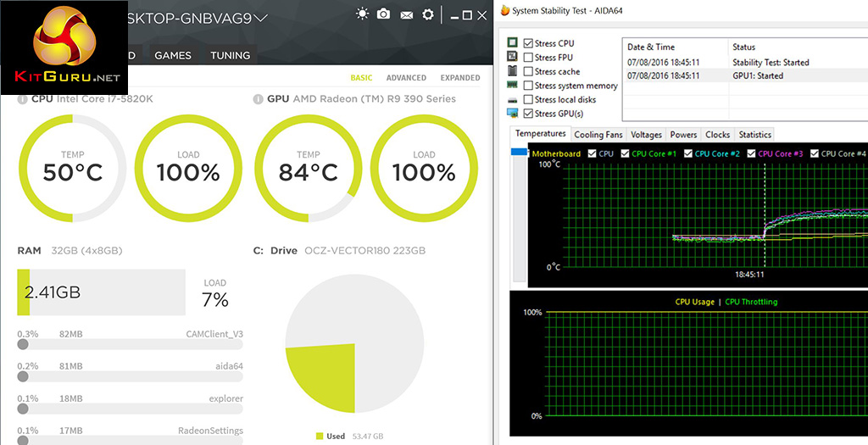Viewport: 868px width, 445px height.
Task: Click the C: drive usage pie chart
Action: coord(355,344)
